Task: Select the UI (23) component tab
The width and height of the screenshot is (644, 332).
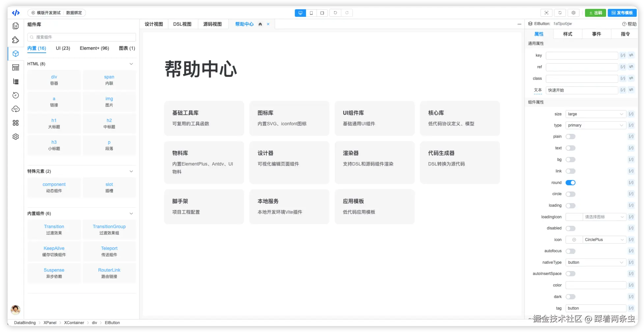Action: (63, 48)
